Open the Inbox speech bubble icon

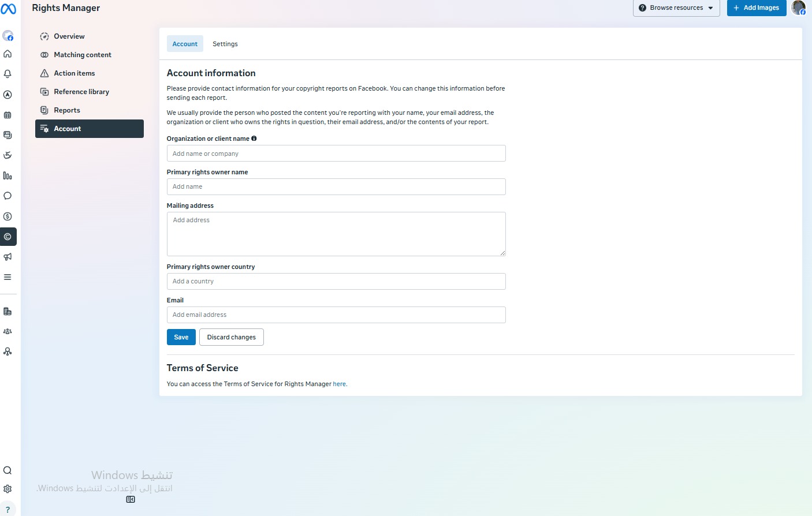[8, 196]
